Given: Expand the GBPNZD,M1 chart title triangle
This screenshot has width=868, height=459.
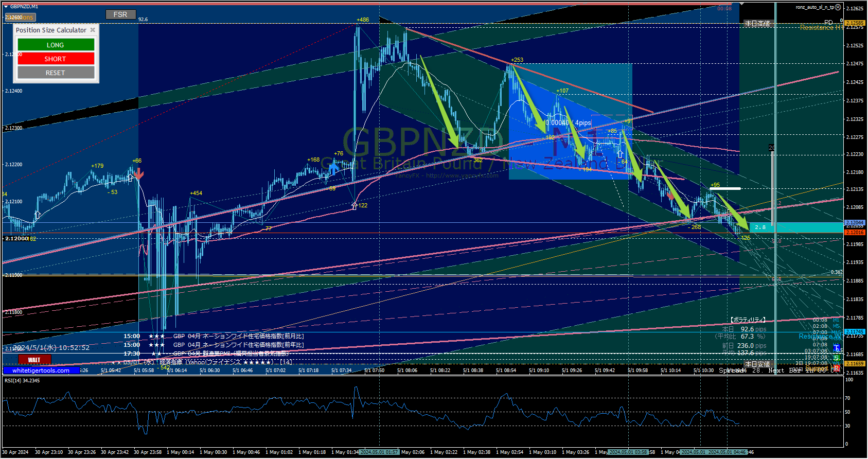Looking at the screenshot, I should (6, 7).
